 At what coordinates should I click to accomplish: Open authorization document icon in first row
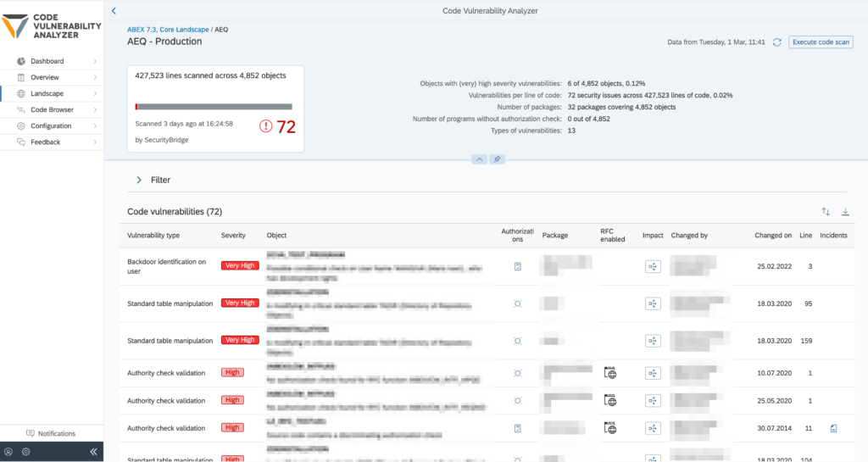(517, 266)
